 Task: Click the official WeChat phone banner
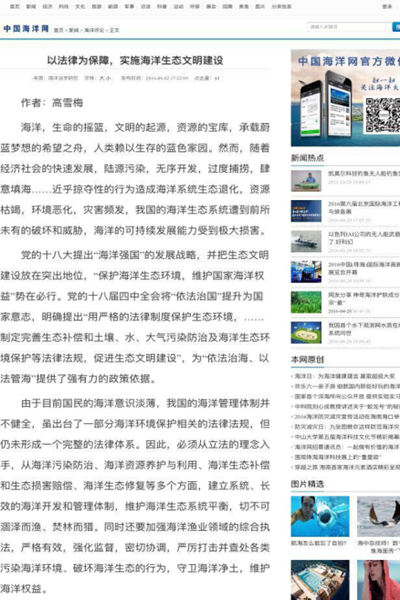point(345,98)
